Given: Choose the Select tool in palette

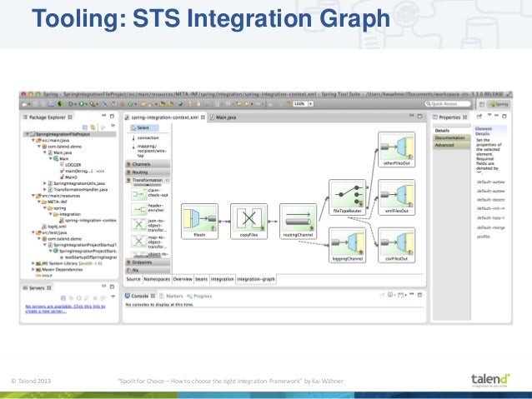Looking at the screenshot, I should (x=143, y=127).
